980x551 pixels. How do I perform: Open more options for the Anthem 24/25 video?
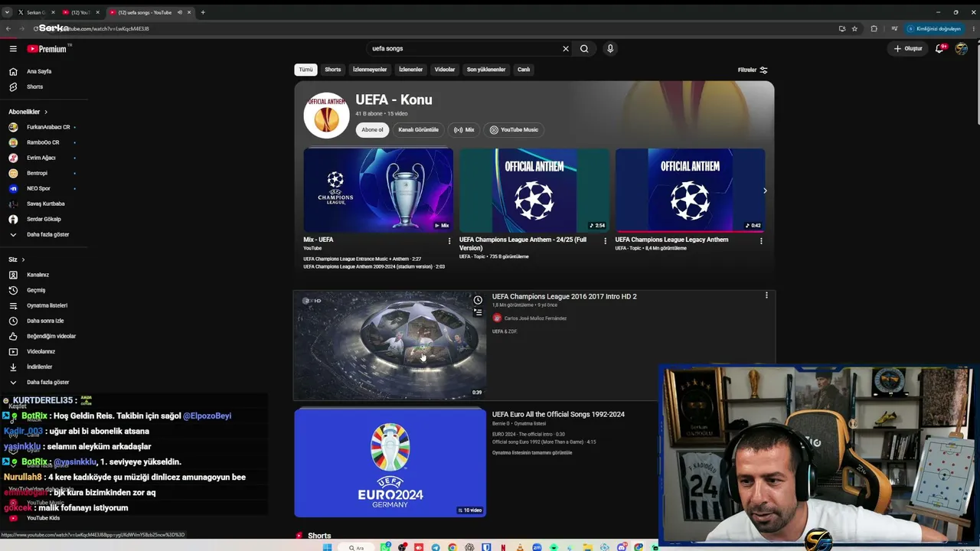605,240
